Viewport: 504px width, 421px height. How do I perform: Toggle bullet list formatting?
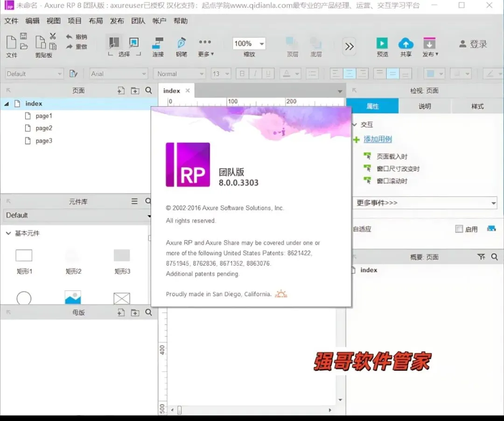312,74
